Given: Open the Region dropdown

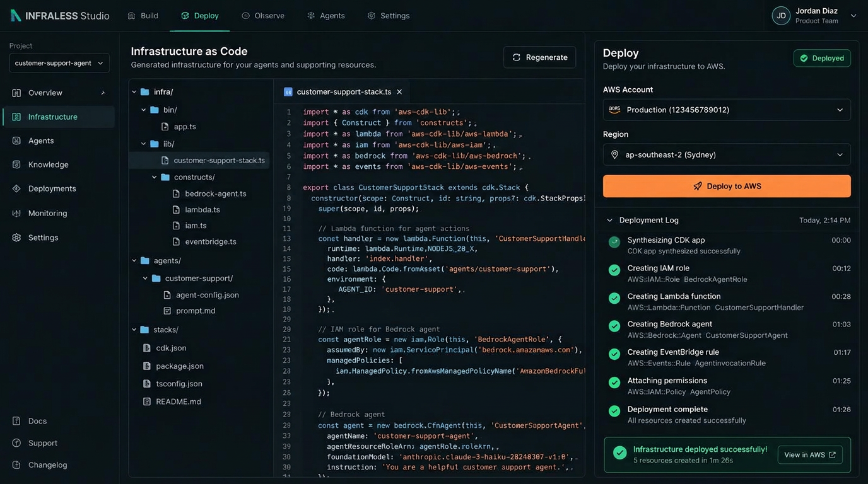Looking at the screenshot, I should pyautogui.click(x=727, y=154).
